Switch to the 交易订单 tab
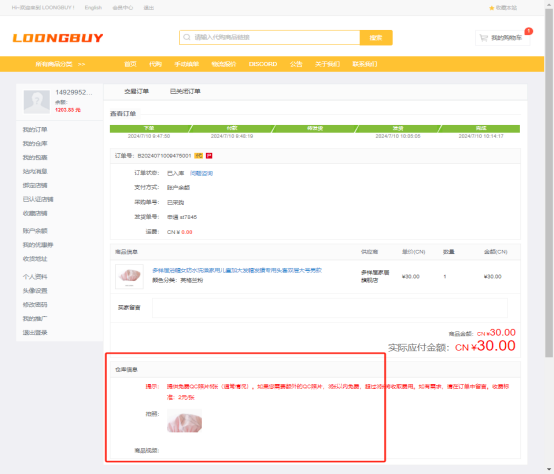This screenshot has width=554, height=474. [x=136, y=91]
